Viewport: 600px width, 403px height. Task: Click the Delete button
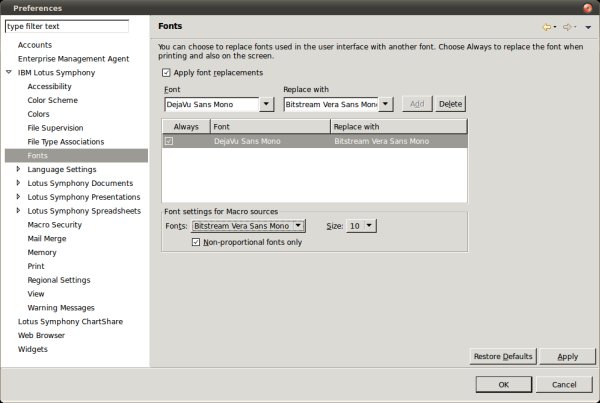click(450, 104)
